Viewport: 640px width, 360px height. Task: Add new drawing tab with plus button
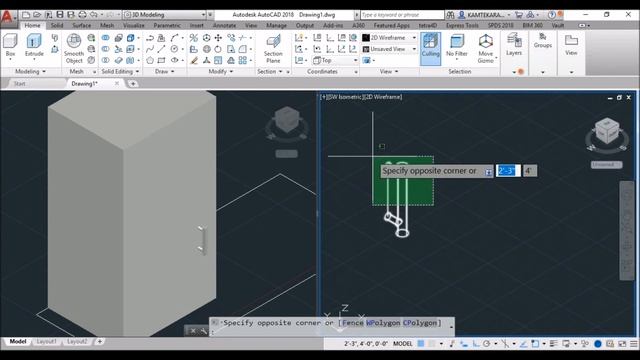133,84
